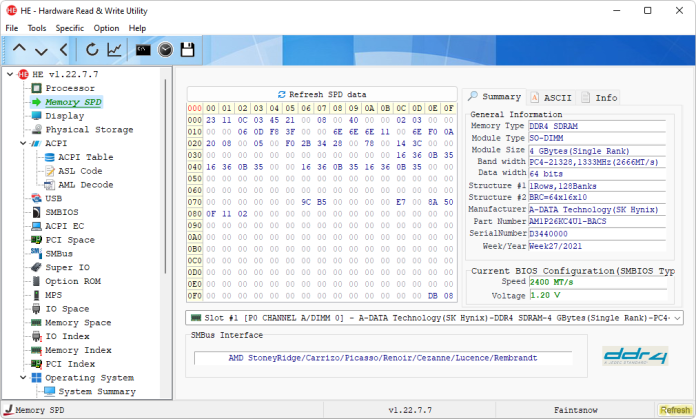Viewport: 696px width, 419px height.
Task: Click the clock icon in the toolbar
Action: (x=165, y=49)
